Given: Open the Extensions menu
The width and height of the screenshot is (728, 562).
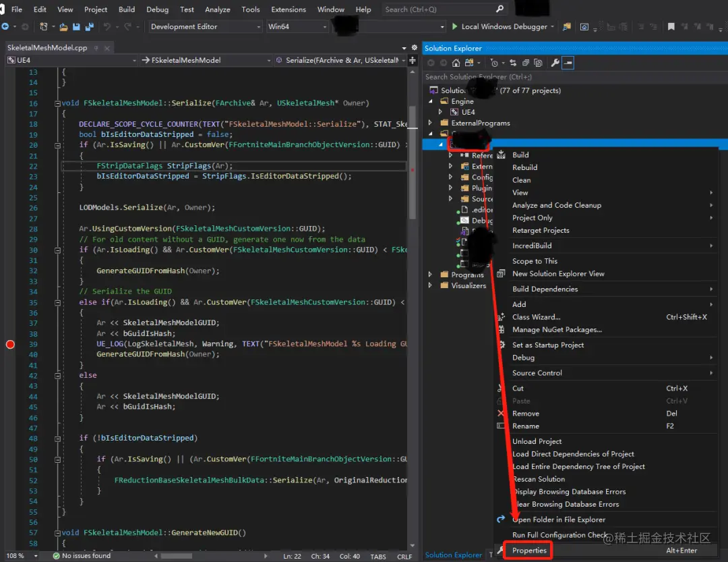Looking at the screenshot, I should 289,9.
